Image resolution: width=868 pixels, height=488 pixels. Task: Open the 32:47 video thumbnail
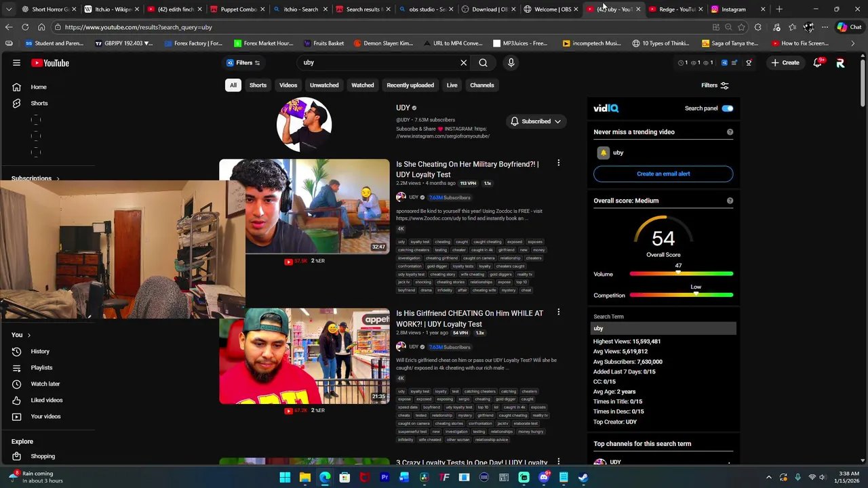coord(304,207)
